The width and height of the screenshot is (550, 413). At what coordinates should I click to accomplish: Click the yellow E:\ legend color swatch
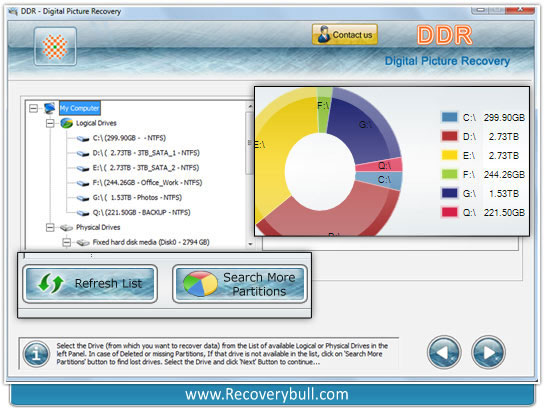click(x=449, y=155)
